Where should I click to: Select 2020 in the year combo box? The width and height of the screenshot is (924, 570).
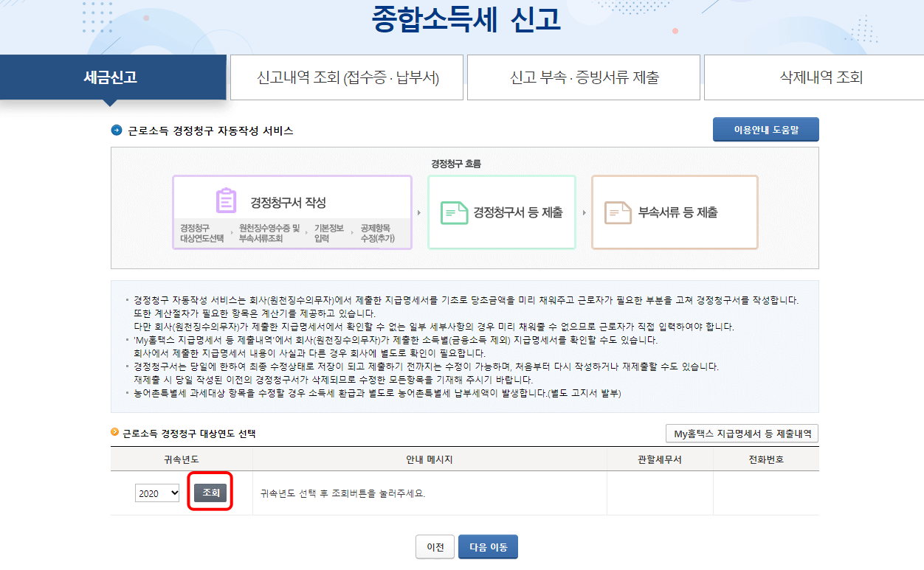tap(157, 493)
